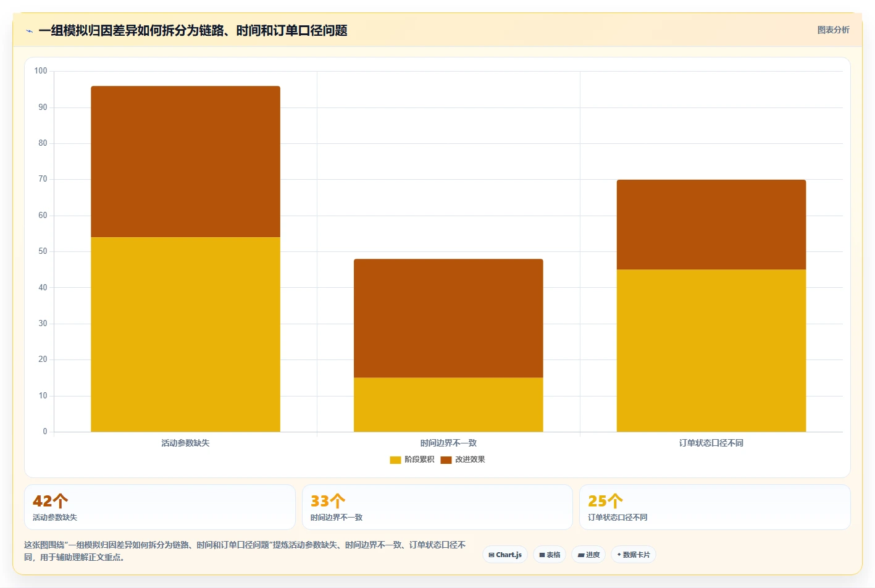Click the brown 改进效果 bar for 时间边界不一致
Image resolution: width=875 pixels, height=588 pixels.
click(x=448, y=318)
